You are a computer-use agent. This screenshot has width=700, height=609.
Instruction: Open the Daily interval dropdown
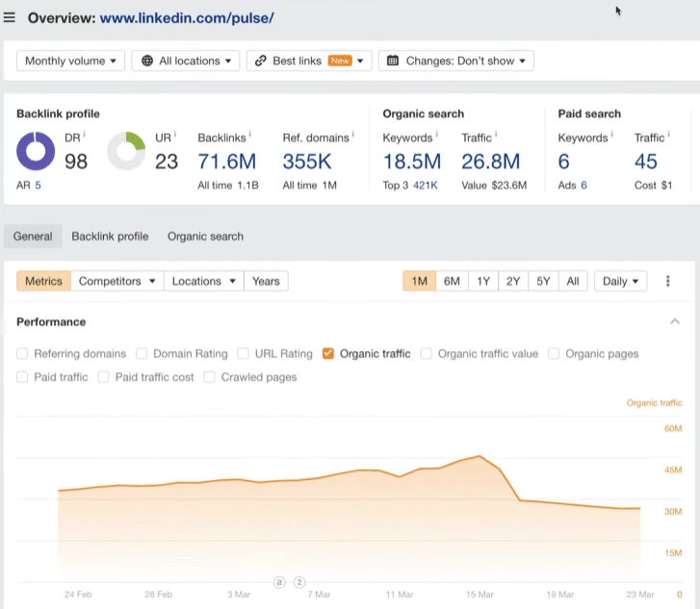(x=620, y=281)
